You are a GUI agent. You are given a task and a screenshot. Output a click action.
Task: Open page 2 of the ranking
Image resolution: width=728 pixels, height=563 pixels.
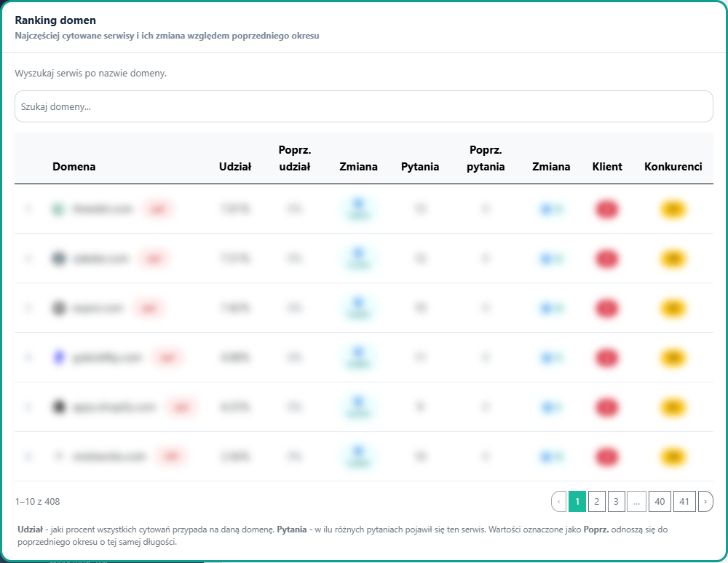click(597, 502)
